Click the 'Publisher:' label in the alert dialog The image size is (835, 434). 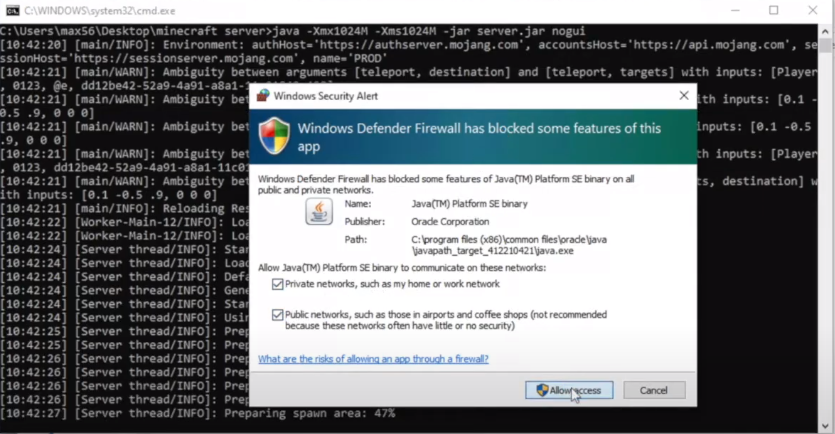[x=365, y=222]
